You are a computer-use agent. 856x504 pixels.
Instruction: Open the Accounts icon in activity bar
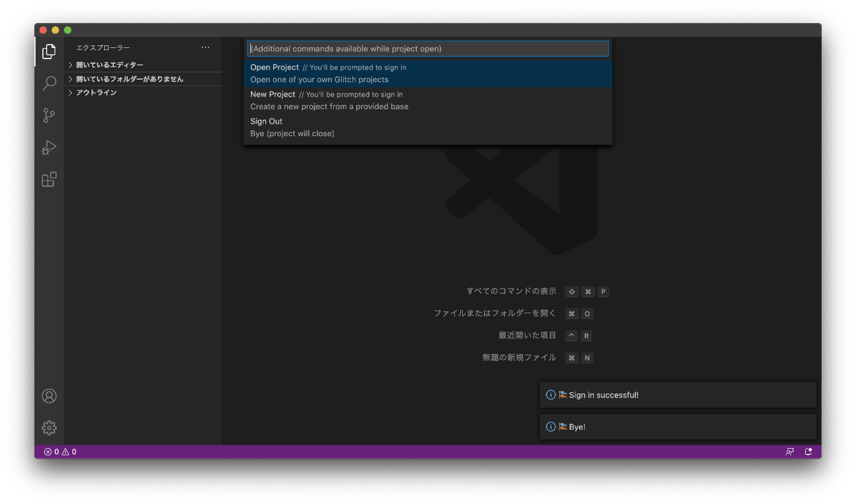49,396
